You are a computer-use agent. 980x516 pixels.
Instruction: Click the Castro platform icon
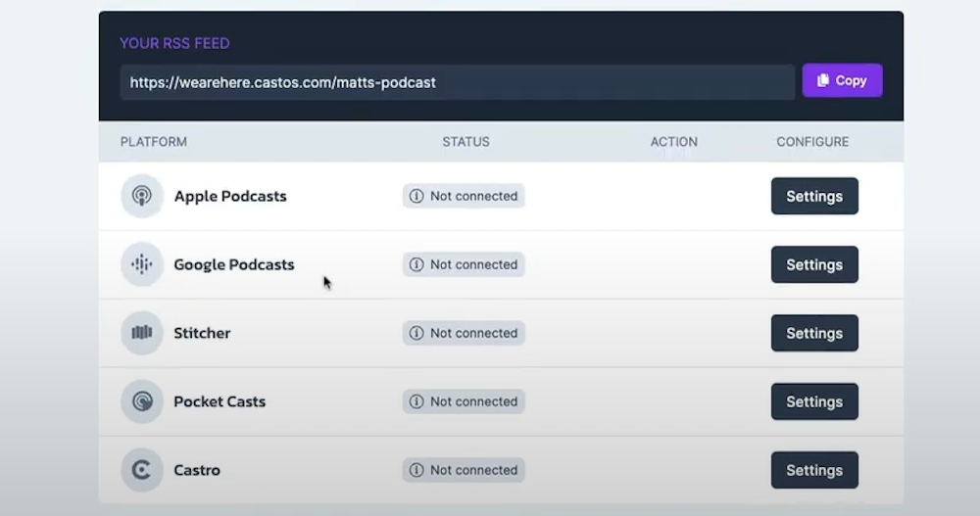(142, 470)
